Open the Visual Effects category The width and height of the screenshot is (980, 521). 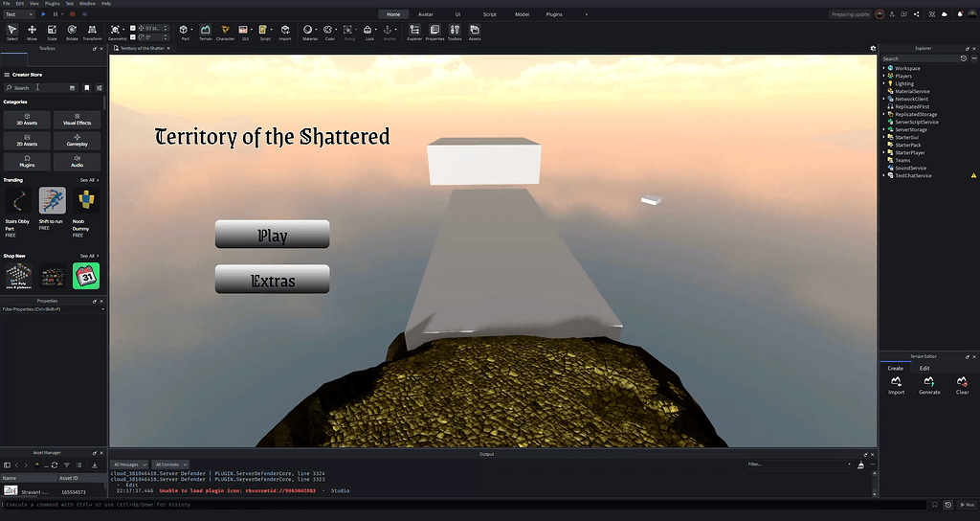coord(77,120)
